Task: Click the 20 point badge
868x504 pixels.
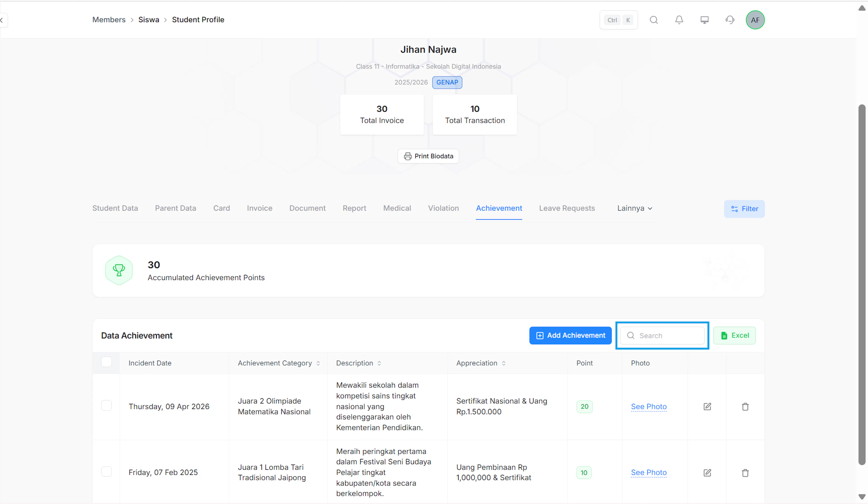Action: tap(584, 407)
